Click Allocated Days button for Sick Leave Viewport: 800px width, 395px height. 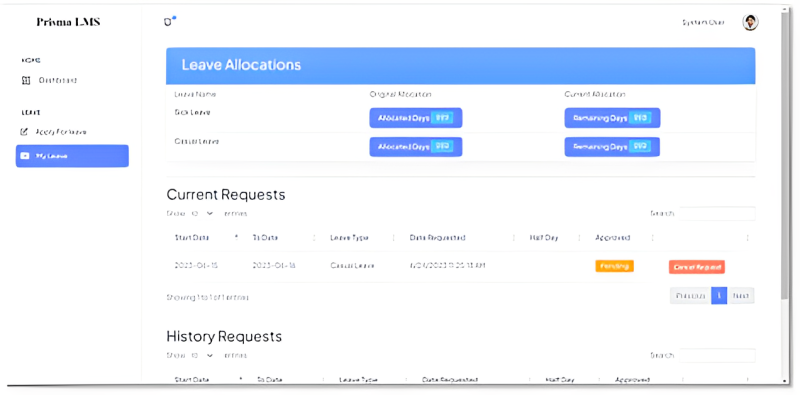tap(416, 118)
